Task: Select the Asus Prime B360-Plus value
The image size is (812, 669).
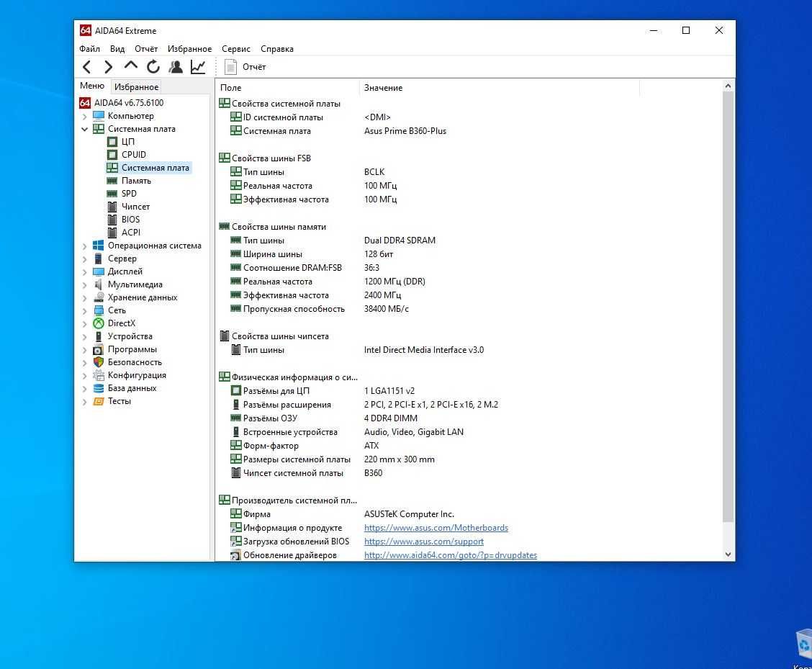Action: [x=405, y=131]
